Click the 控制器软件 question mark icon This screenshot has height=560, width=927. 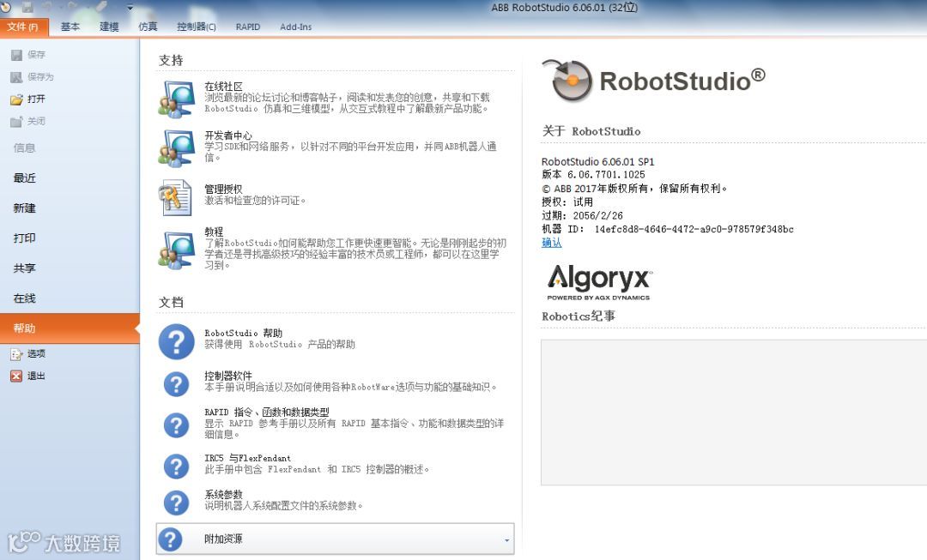click(176, 384)
